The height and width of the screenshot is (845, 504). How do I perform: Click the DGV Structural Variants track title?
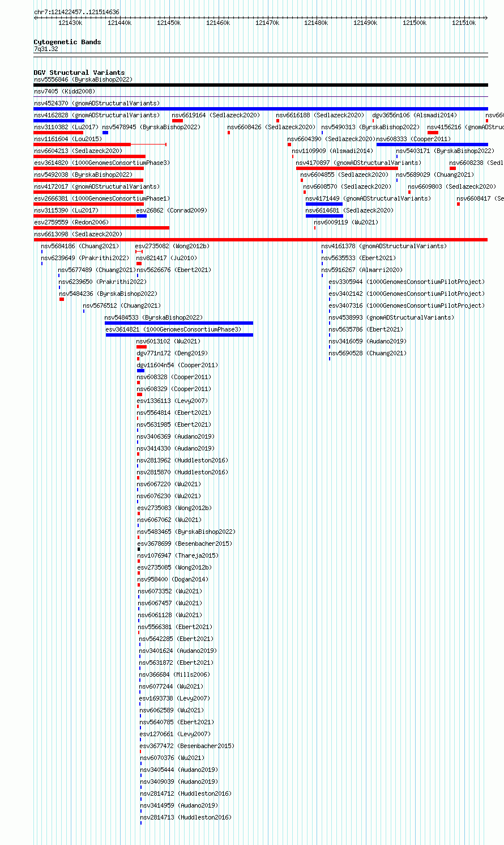[x=79, y=73]
